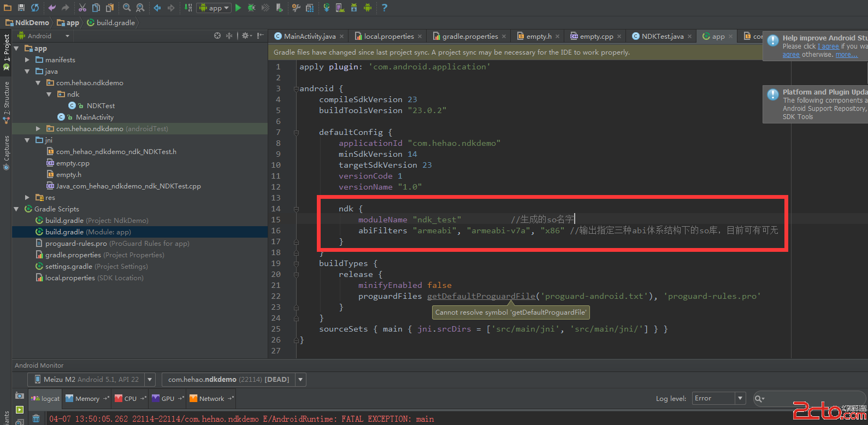Click the Cut scissors icon
Image resolution: width=868 pixels, height=425 pixels.
tap(82, 8)
